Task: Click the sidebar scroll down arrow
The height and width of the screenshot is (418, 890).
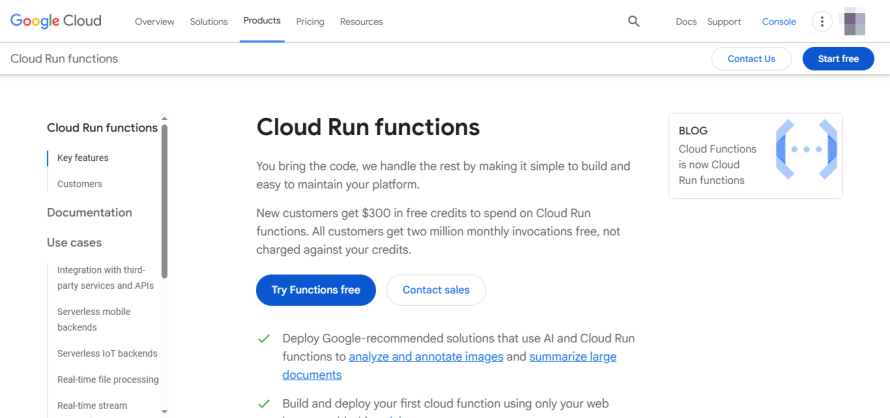Action: click(x=165, y=411)
